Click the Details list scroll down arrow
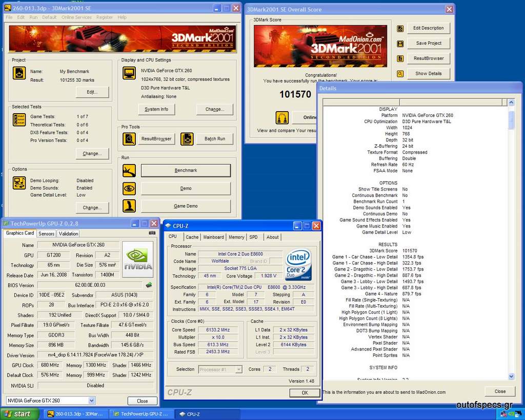Screen dimensions: 525x420 [x=511, y=376]
